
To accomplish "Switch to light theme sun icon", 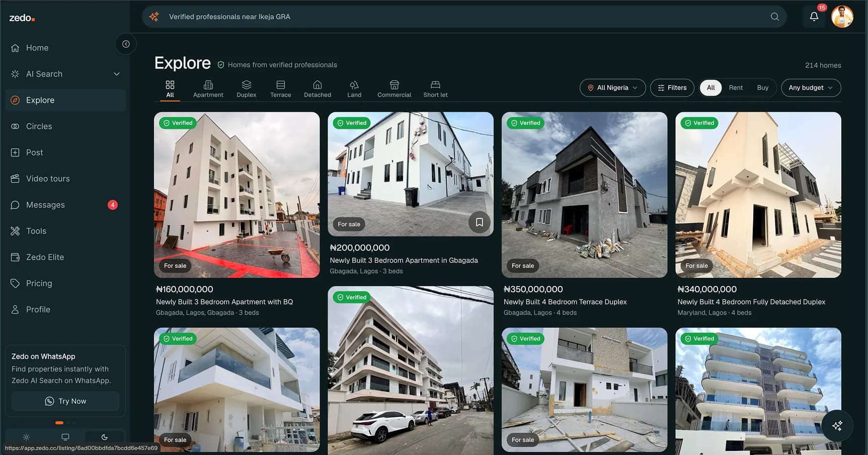I will click(x=26, y=437).
